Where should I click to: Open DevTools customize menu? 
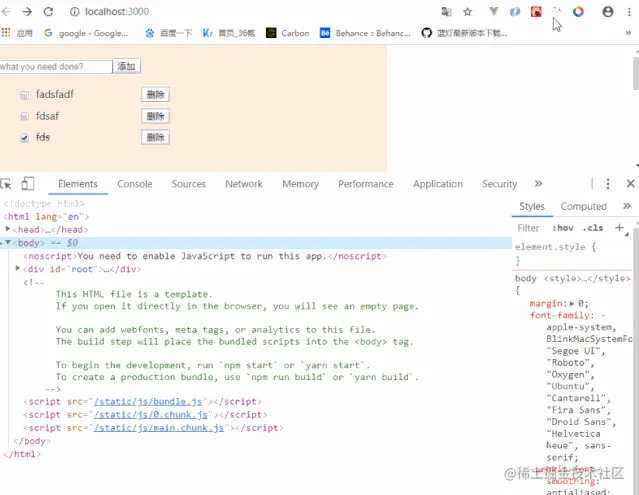click(608, 184)
